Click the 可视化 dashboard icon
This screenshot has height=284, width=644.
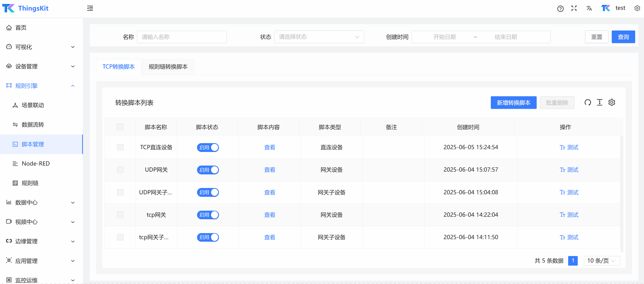point(9,47)
